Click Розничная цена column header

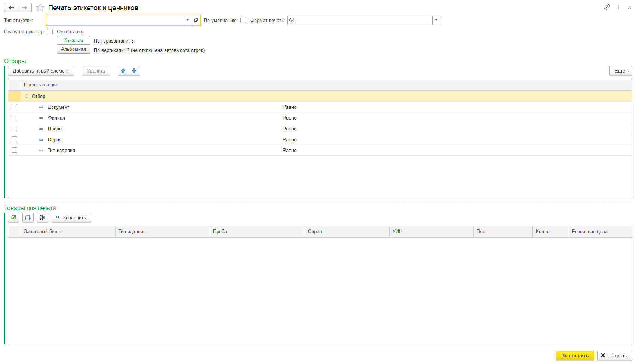[x=600, y=232]
